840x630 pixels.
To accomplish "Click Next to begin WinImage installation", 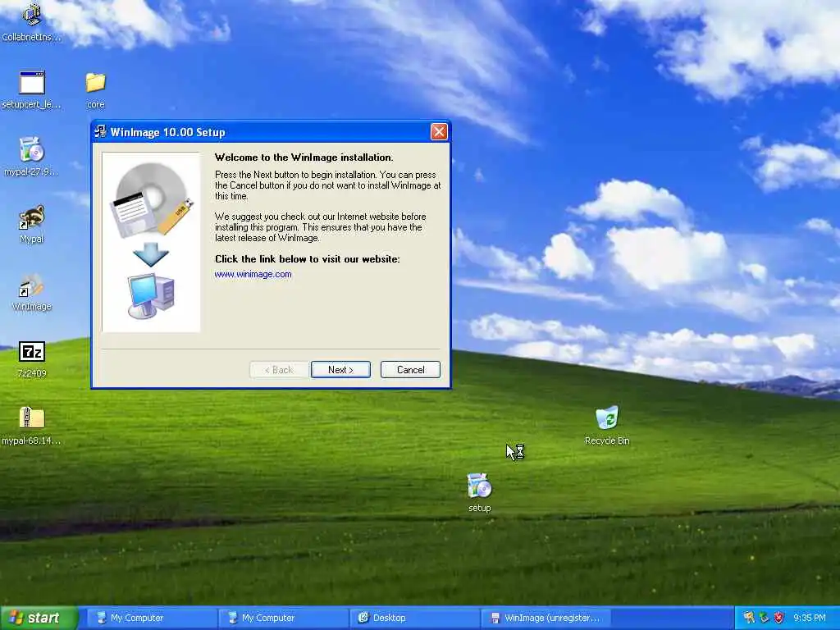I will click(340, 370).
